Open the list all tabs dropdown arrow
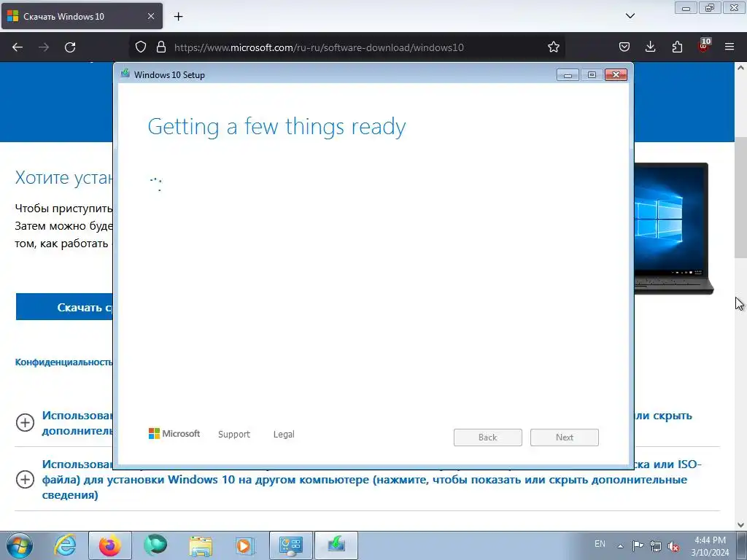 tap(630, 16)
